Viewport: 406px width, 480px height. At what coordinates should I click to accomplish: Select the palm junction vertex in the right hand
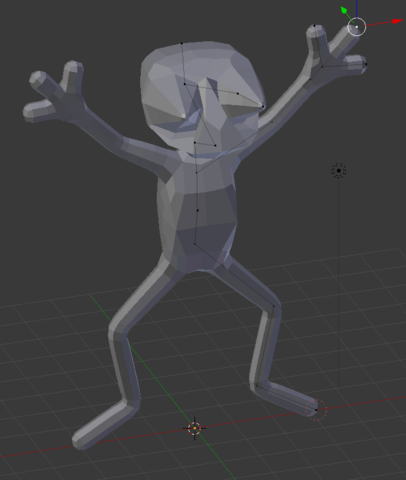click(x=322, y=67)
